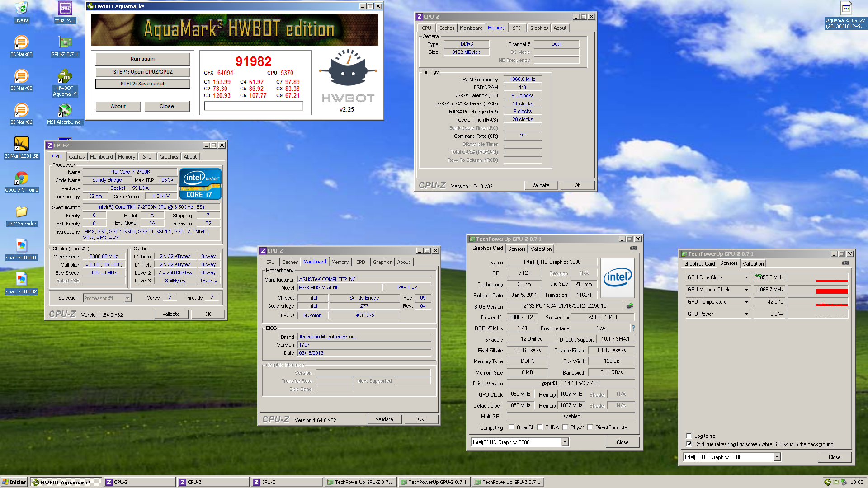
Task: Click Close button in Aquamark3 window
Action: tap(166, 106)
